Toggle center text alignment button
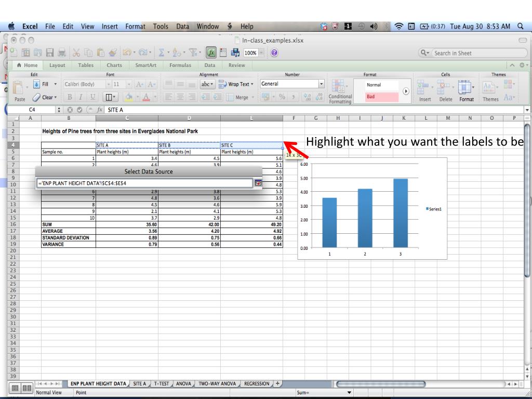532x399 pixels. pos(180,97)
